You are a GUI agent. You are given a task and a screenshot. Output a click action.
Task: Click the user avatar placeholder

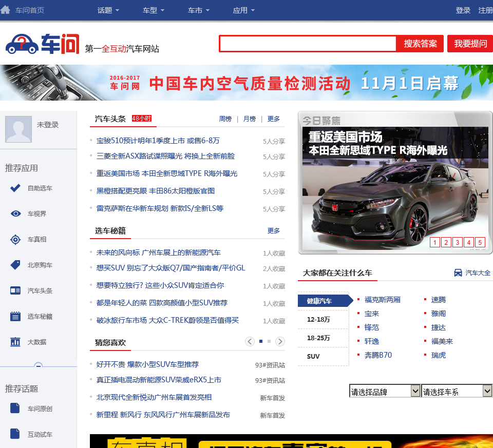click(x=18, y=129)
